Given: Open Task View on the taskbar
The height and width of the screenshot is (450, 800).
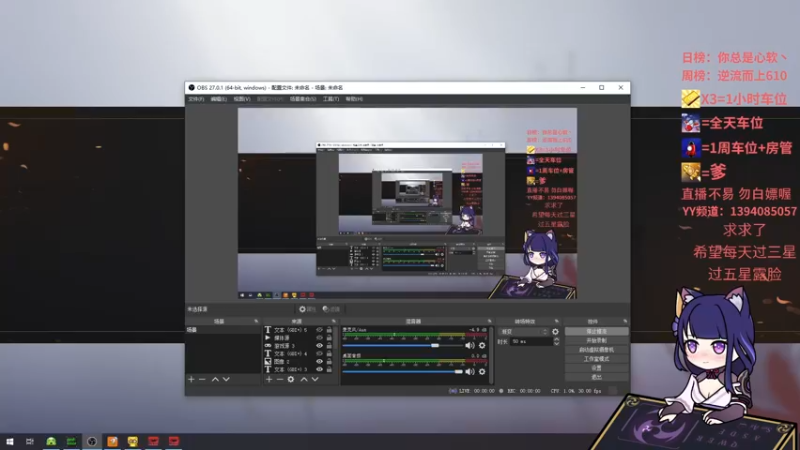Looking at the screenshot, I should (x=30, y=441).
